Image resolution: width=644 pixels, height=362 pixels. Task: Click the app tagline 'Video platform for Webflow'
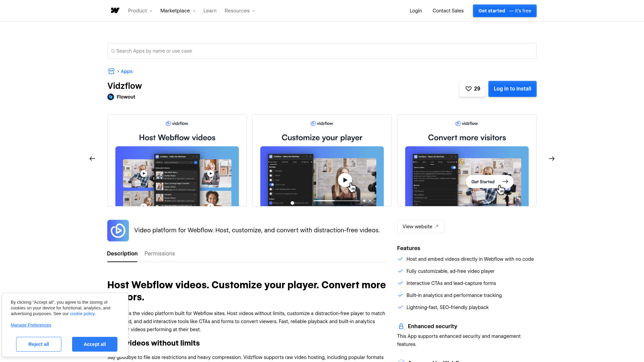coord(257,230)
